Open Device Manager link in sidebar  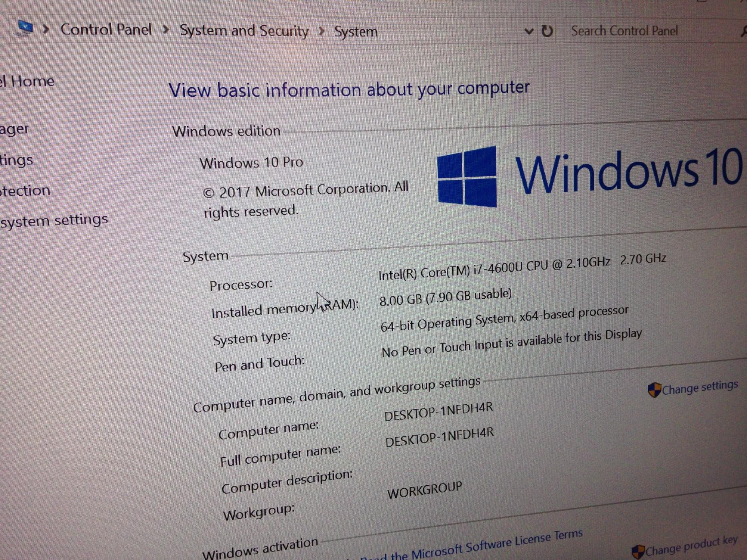pos(14,129)
